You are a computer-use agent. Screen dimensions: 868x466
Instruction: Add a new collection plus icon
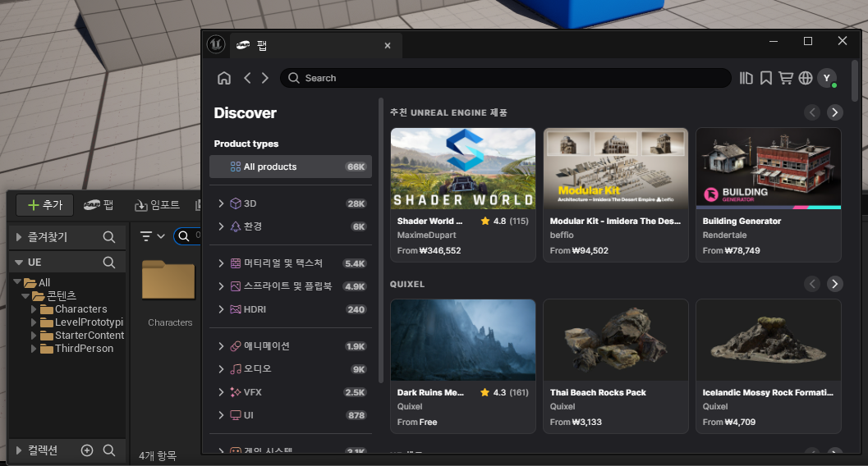[87, 450]
